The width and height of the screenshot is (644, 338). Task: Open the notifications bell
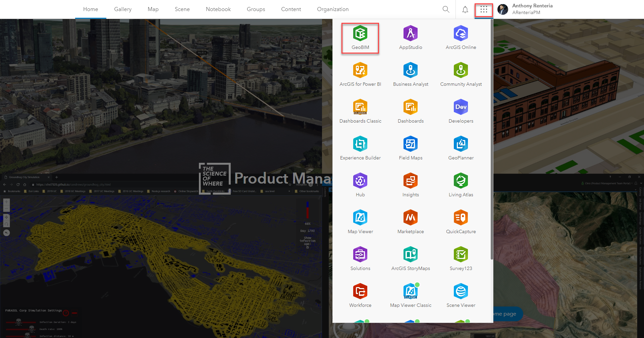click(465, 9)
